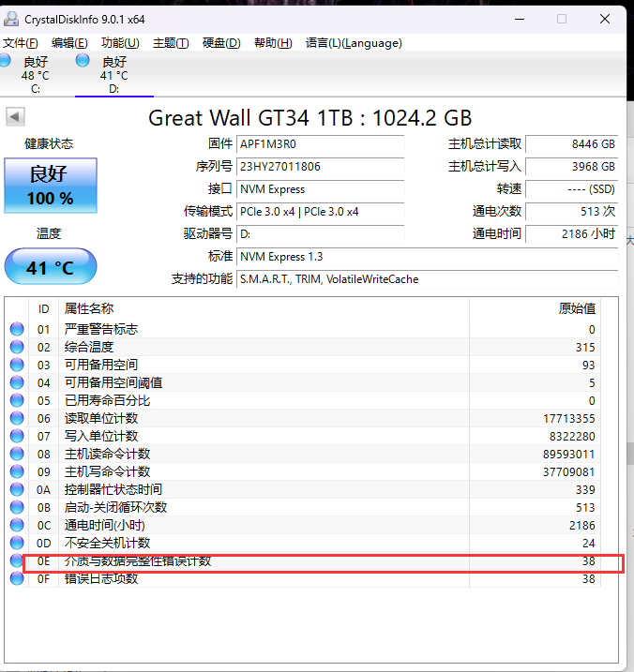634x672 pixels.
Task: Click the interface field NVM Express
Action: (321, 189)
